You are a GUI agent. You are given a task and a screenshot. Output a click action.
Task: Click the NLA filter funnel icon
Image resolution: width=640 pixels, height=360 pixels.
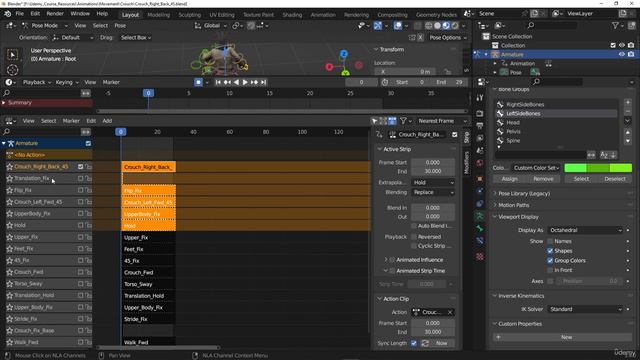point(403,121)
